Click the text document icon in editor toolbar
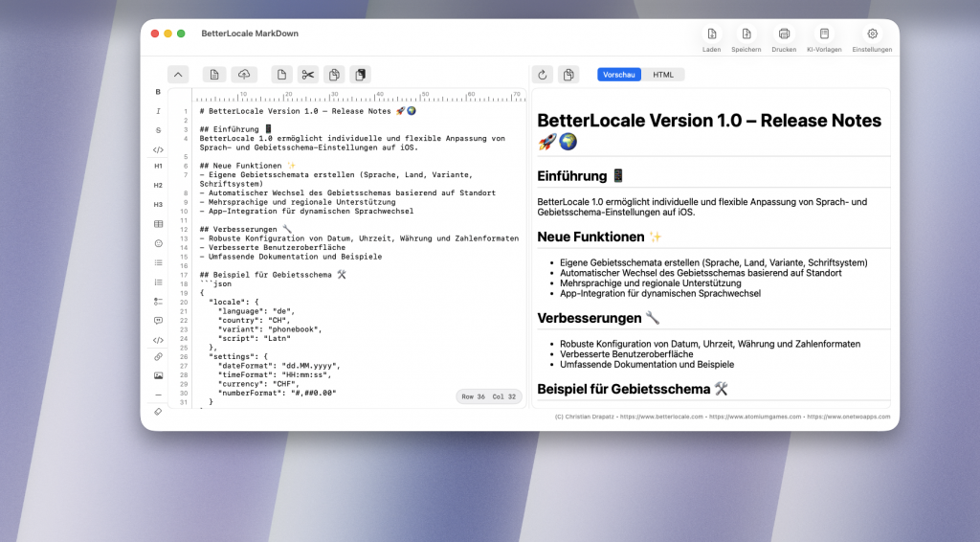 214,75
